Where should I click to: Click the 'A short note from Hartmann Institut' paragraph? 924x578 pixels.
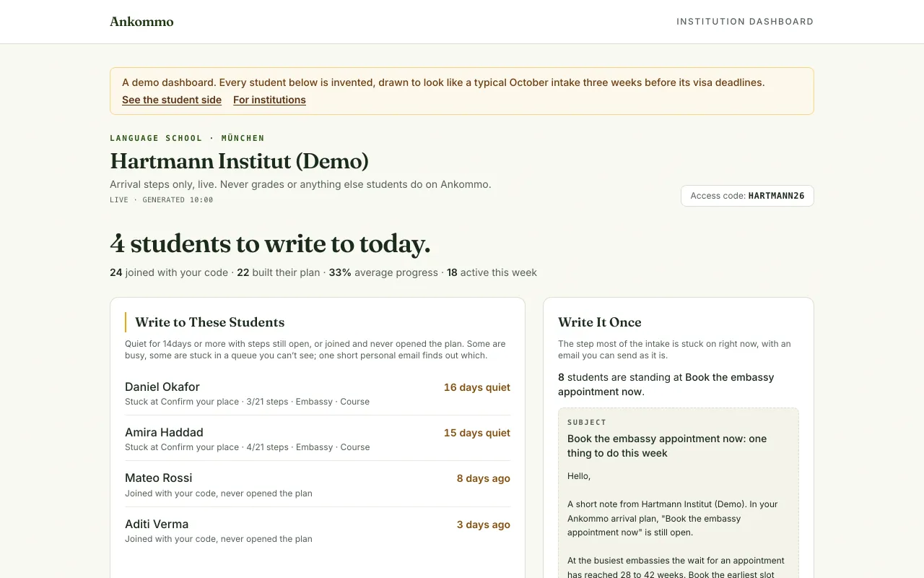click(673, 518)
